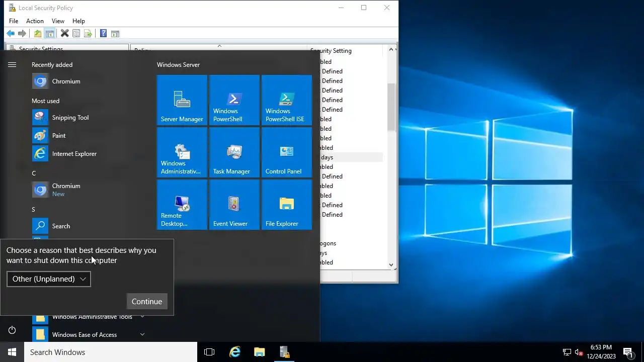The width and height of the screenshot is (644, 362).
Task: Click Back arrow in Local Security Policy toolbar
Action: [x=11, y=34]
